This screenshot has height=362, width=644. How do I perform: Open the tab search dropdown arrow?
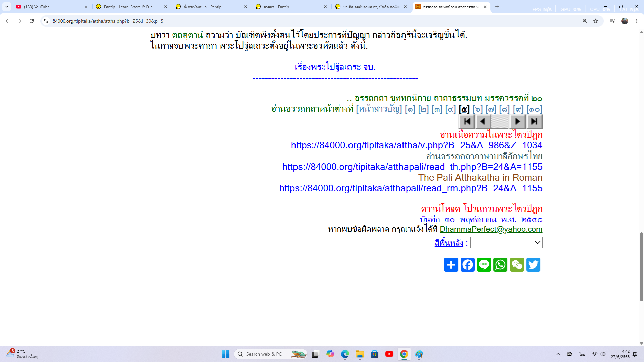[x=7, y=7]
